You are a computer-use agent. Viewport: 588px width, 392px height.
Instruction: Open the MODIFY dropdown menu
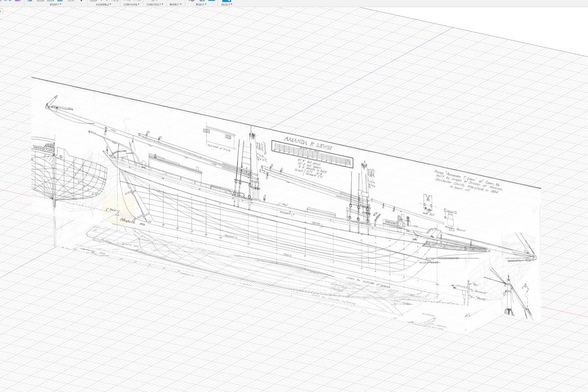coord(56,4)
